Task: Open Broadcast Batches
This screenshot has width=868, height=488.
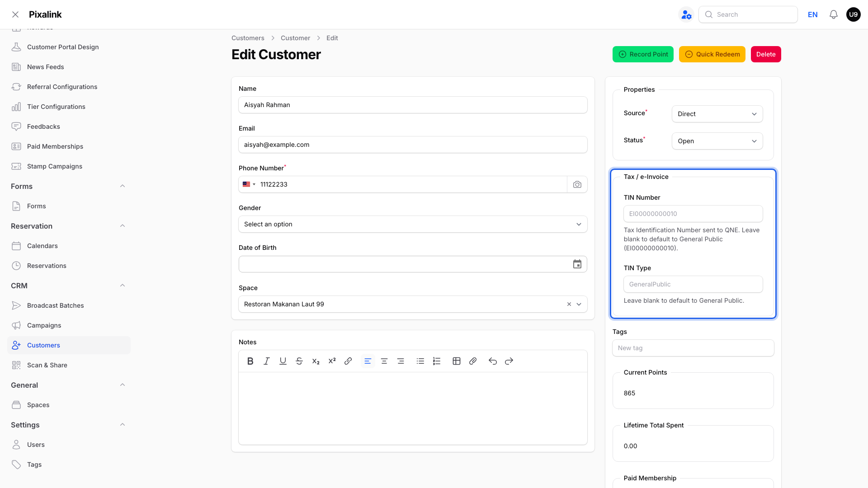Action: pos(69,305)
